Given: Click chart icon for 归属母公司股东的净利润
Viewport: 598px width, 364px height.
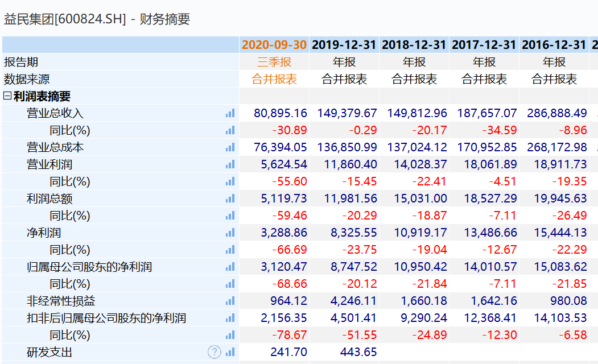Looking at the screenshot, I should [230, 267].
